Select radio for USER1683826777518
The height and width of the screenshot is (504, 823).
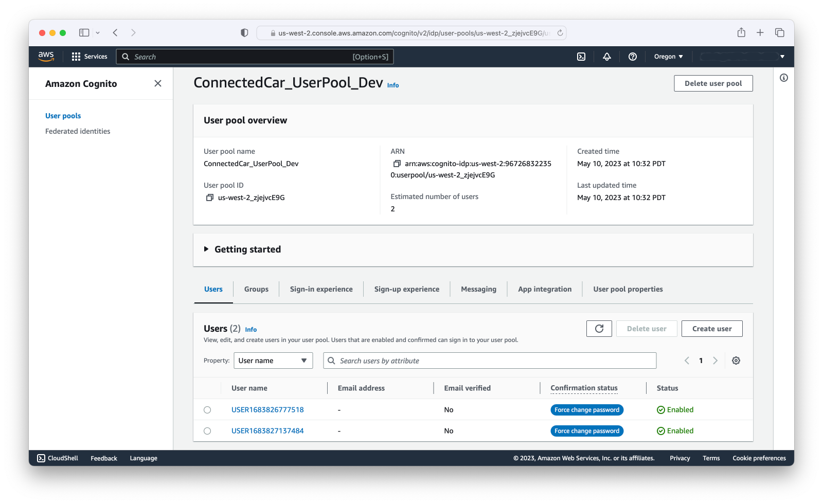click(207, 410)
